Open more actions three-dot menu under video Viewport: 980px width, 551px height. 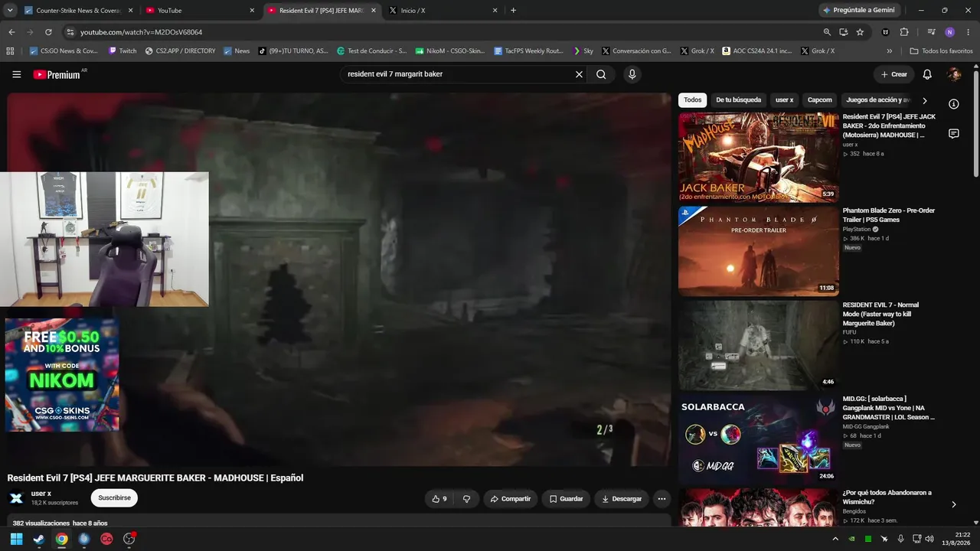(x=661, y=499)
